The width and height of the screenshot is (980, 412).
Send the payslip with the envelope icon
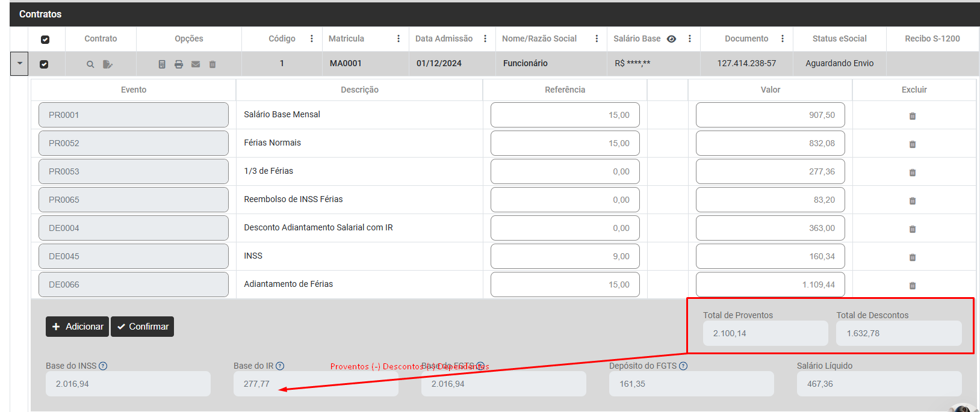click(196, 64)
